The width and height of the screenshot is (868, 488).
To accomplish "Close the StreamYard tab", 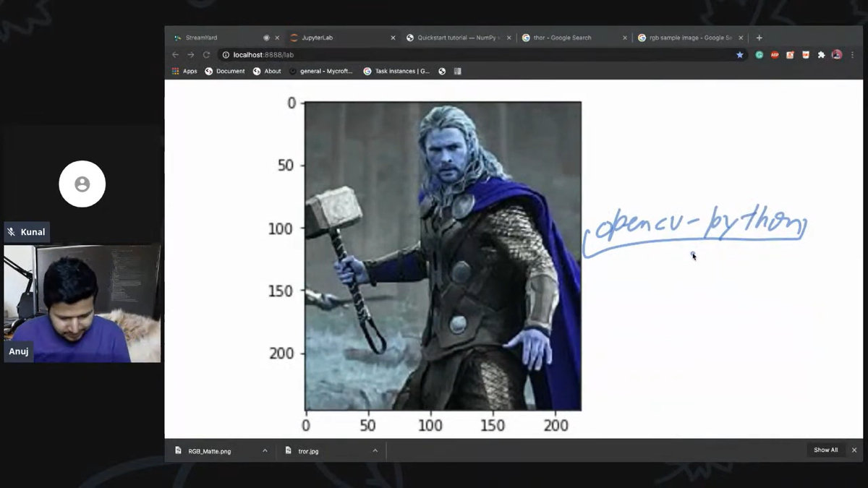I will (277, 38).
